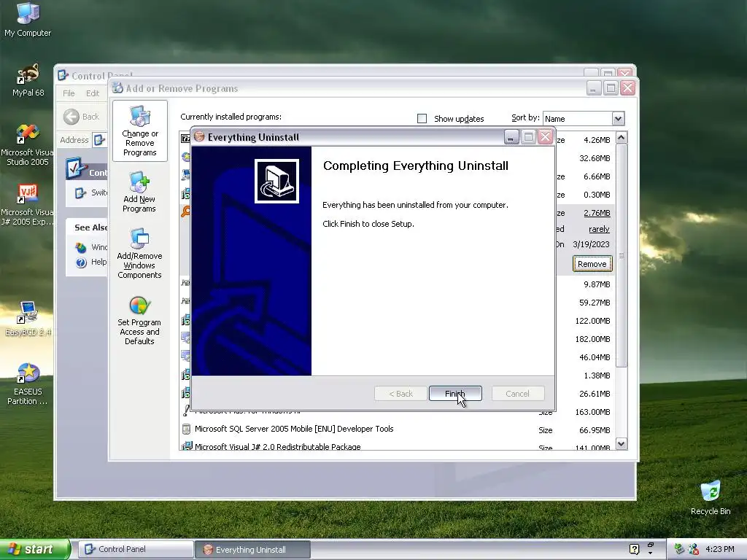Click the 3/19/2023 last used date
Viewport: 747px width, 560px height.
(x=591, y=244)
